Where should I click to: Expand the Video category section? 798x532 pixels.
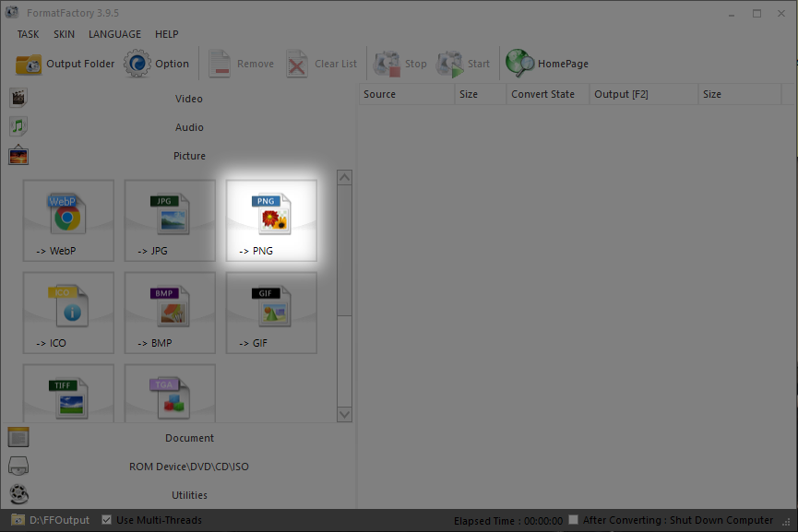point(188,99)
